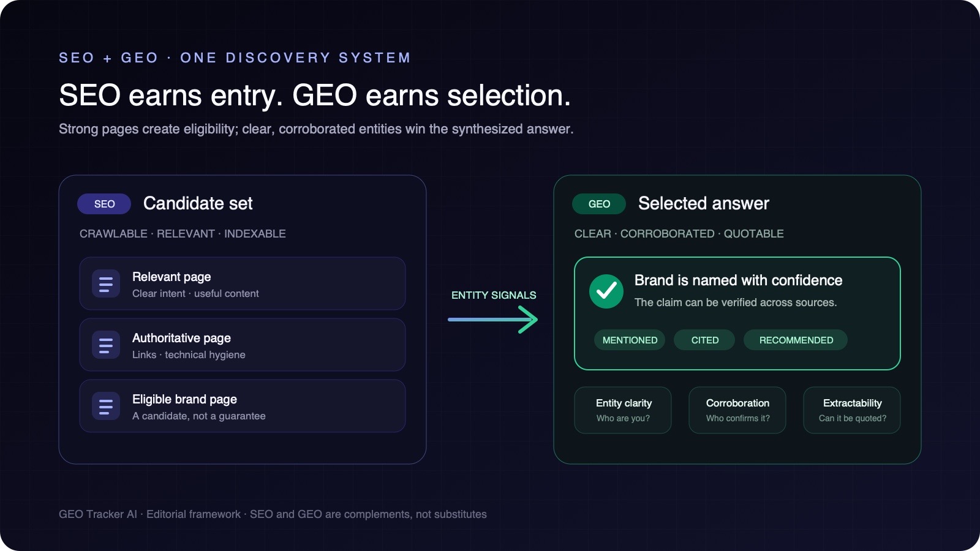Click the Entity Signals arrow icon
This screenshot has height=551, width=980.
[x=493, y=320]
